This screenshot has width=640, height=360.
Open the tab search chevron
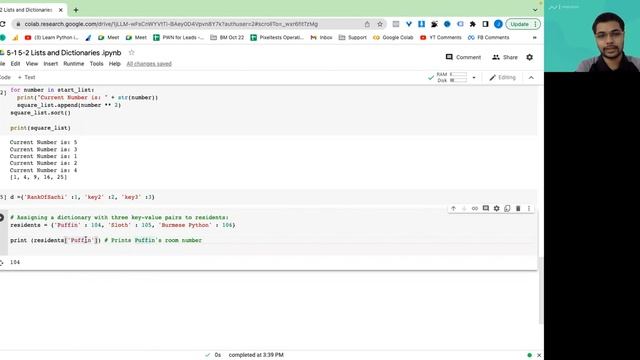pos(535,10)
